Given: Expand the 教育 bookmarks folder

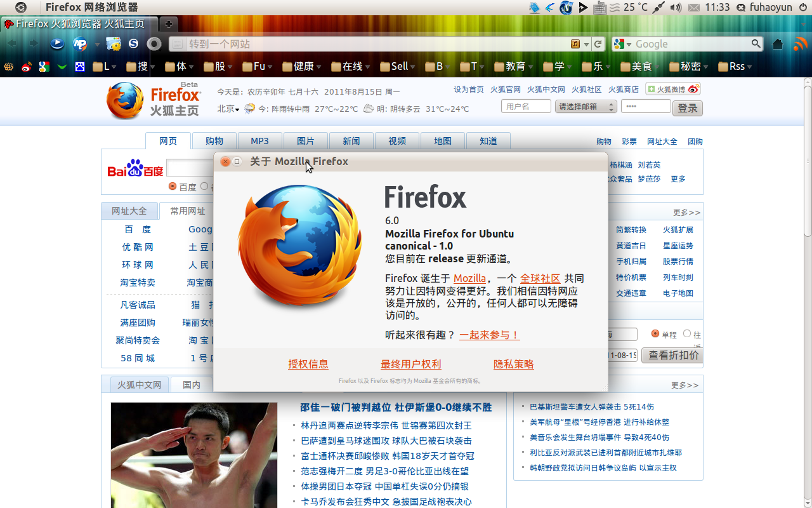Looking at the screenshot, I should point(514,66).
